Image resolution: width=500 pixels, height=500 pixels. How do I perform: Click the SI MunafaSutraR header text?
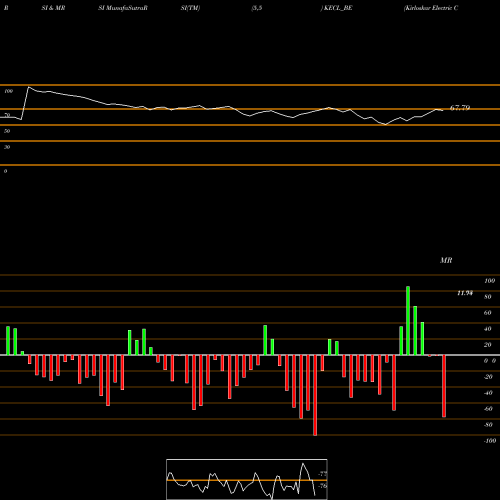click(x=123, y=8)
